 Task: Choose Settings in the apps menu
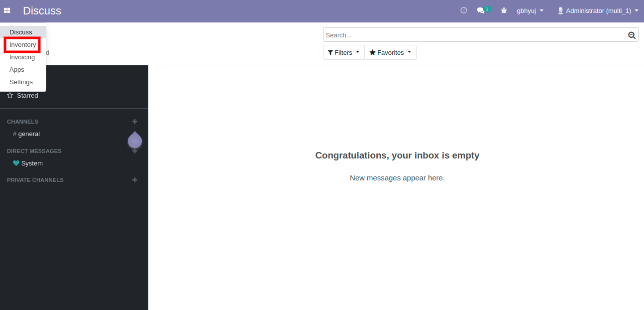click(x=21, y=82)
